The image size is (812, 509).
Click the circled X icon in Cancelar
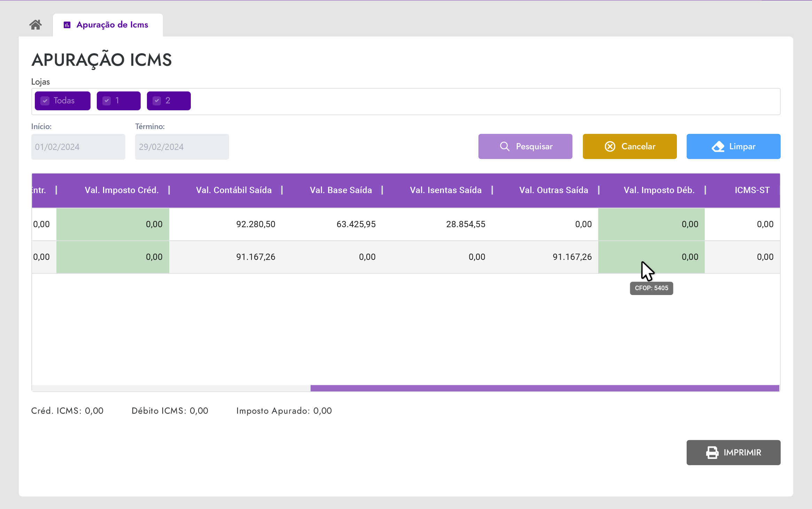click(x=610, y=146)
